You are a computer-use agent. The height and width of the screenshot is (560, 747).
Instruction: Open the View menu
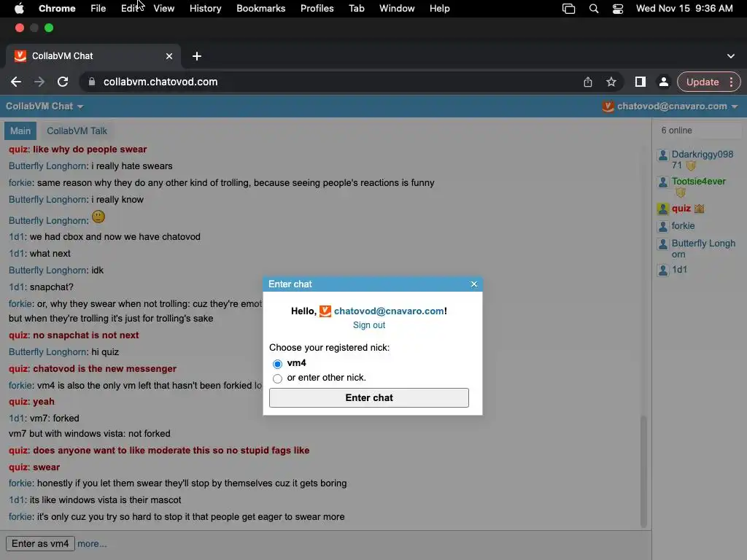click(x=164, y=9)
